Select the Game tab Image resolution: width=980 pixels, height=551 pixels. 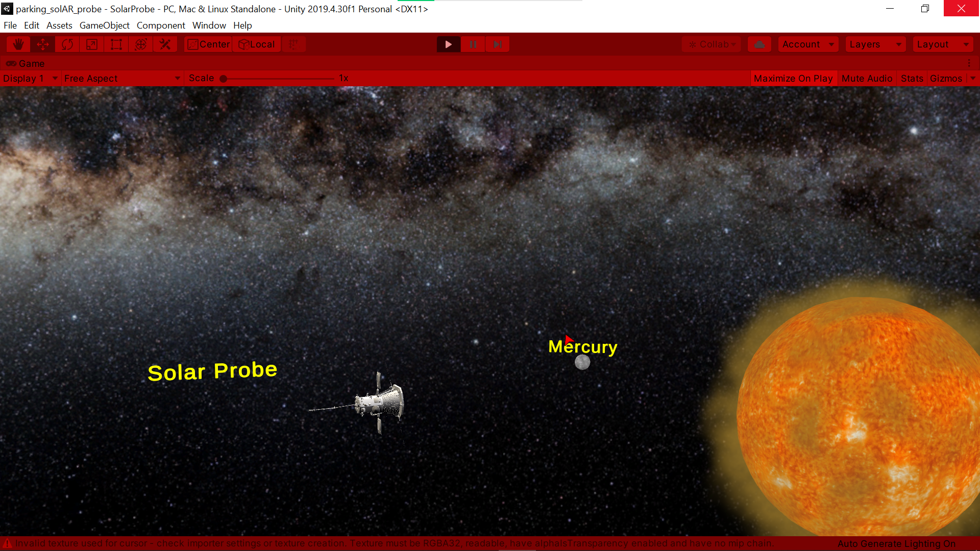(26, 63)
